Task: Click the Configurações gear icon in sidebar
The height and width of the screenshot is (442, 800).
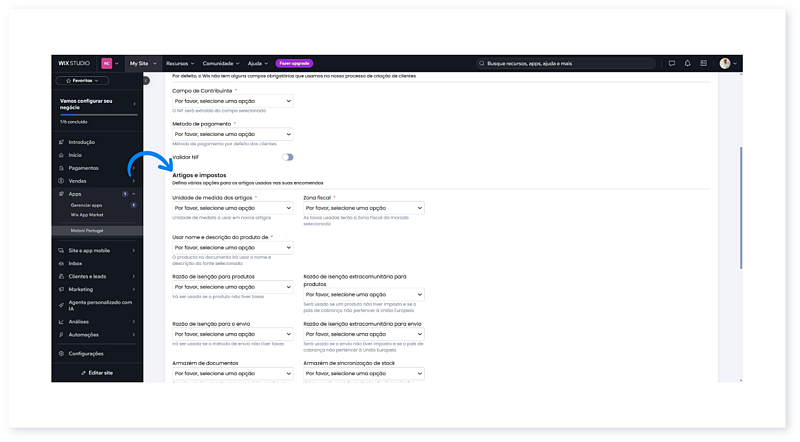Action: 61,353
